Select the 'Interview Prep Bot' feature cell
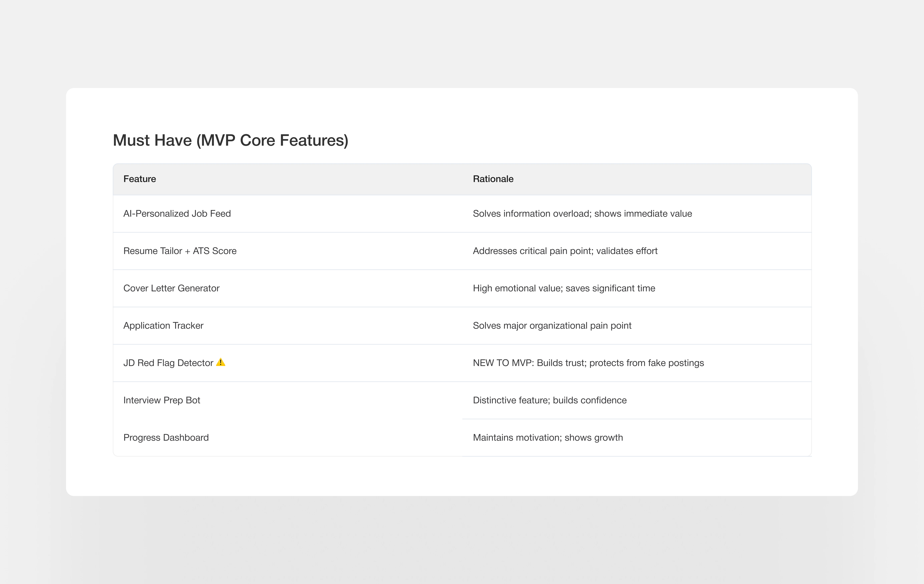This screenshot has width=924, height=584. pos(162,400)
